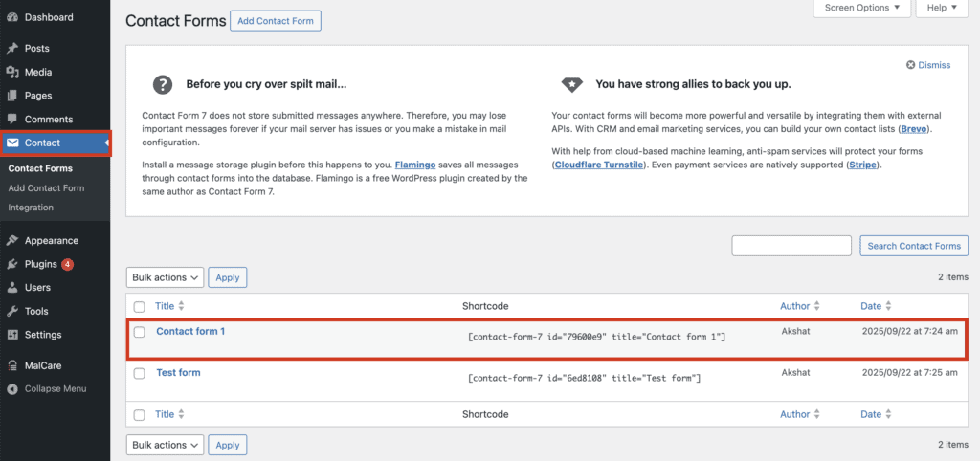
Task: Open the Contact form 1 link
Action: tap(190, 331)
